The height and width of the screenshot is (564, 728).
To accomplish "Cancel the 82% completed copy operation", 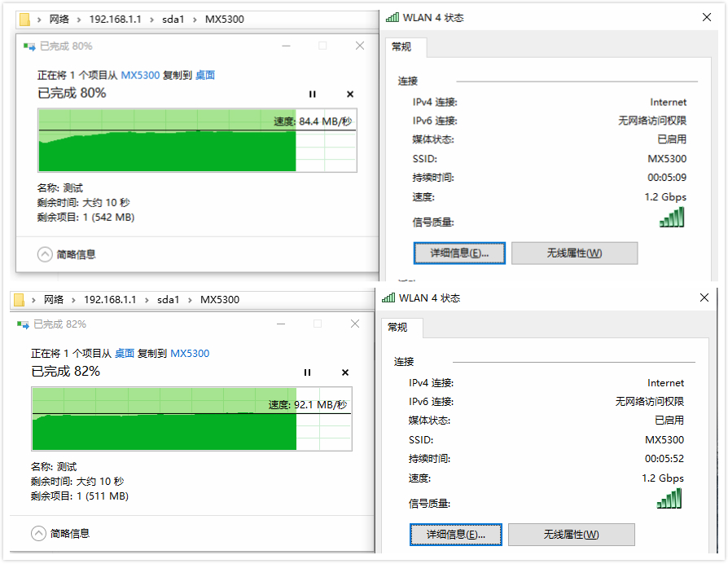I will pyautogui.click(x=344, y=372).
